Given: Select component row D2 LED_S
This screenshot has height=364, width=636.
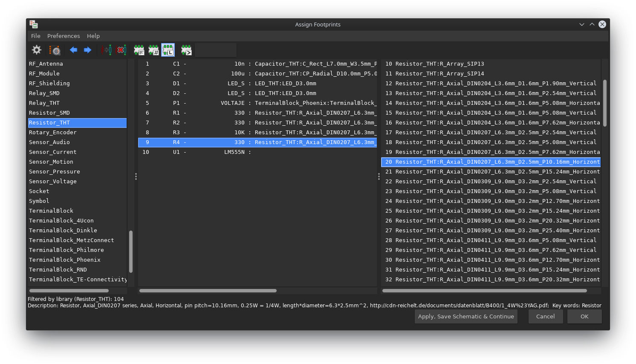Looking at the screenshot, I should (257, 93).
